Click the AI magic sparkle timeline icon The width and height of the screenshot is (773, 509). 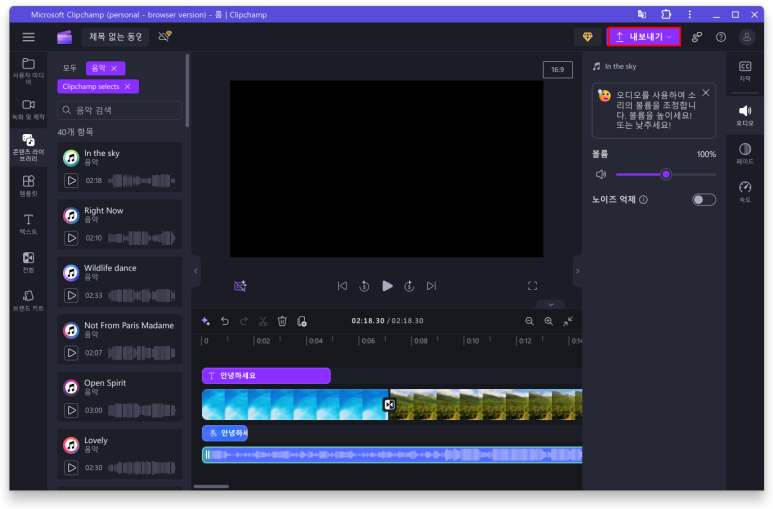[206, 321]
